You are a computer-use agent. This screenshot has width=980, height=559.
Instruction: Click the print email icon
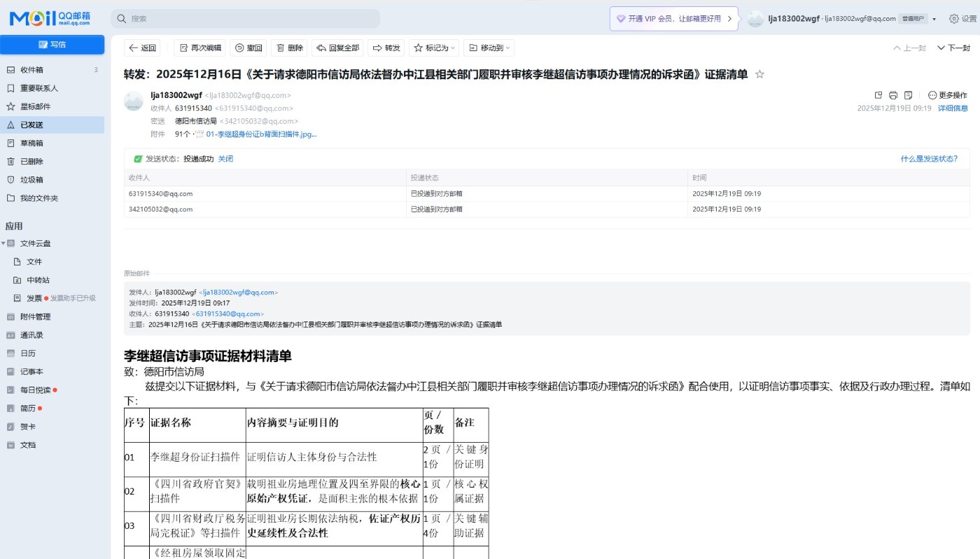893,95
